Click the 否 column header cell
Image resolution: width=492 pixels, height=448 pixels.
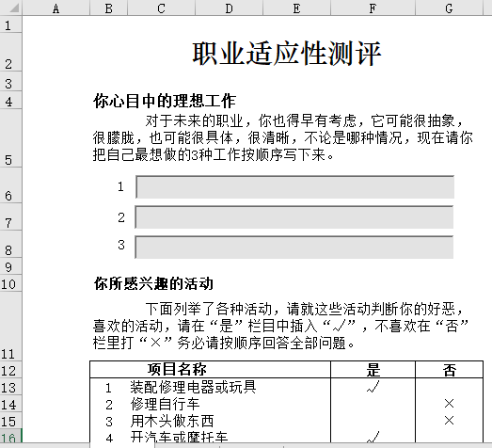(449, 370)
